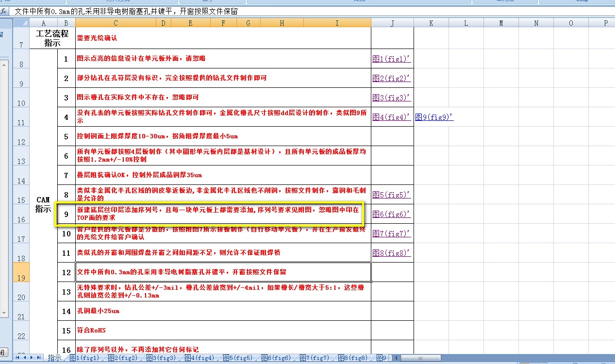Select cell 文件中所有0.3mm的孔 in row 12

click(x=223, y=272)
